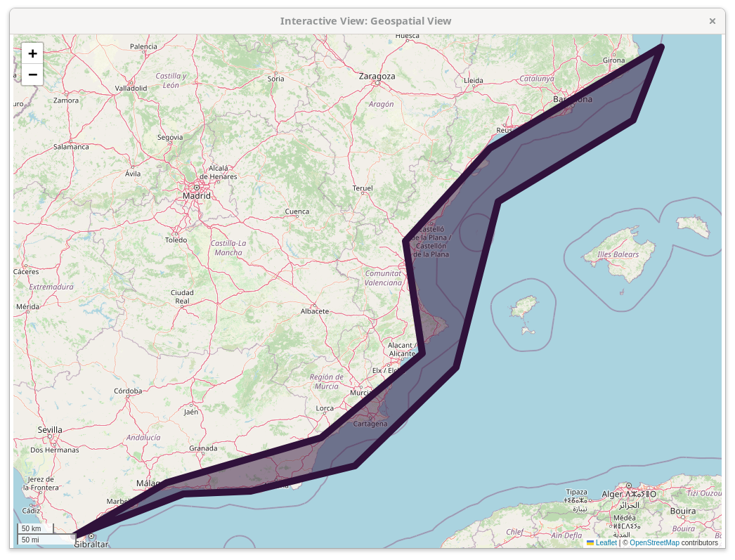Screen dimensions: 735x560
Task: Click the Catalunya region label
Action: [537, 79]
